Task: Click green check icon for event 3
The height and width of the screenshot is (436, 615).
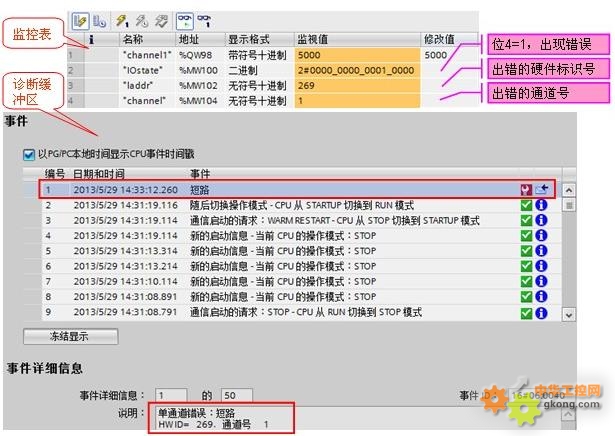Action: click(x=526, y=220)
